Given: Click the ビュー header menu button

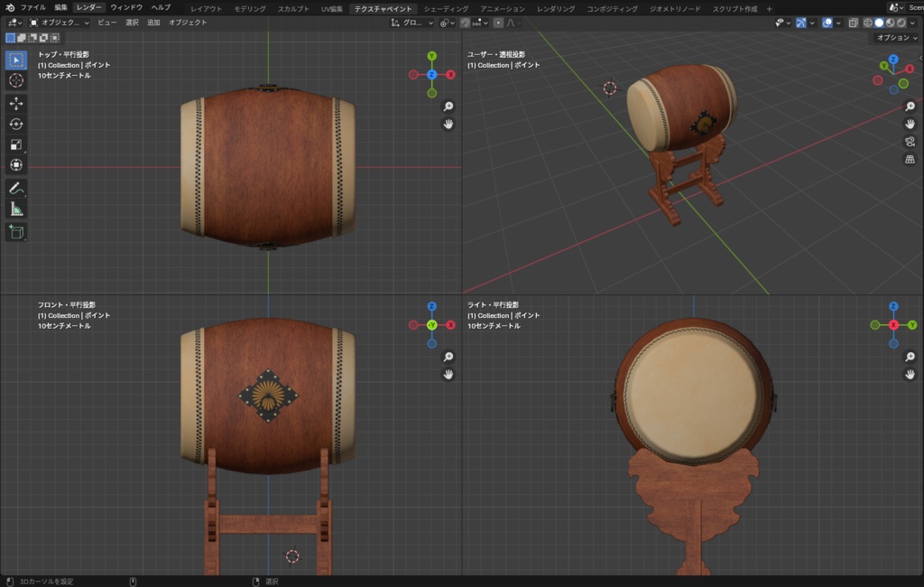Looking at the screenshot, I should pyautogui.click(x=107, y=23).
